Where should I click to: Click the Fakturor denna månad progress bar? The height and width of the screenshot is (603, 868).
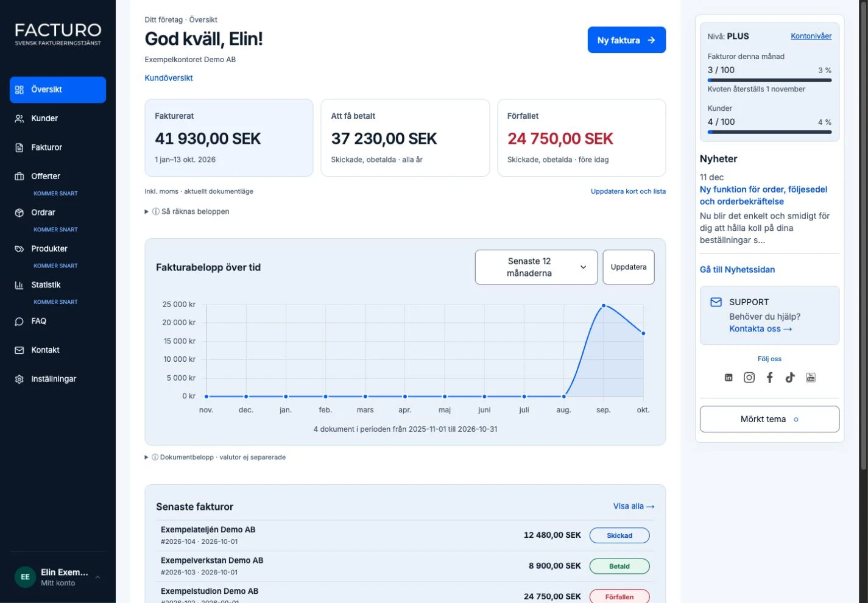pos(770,80)
